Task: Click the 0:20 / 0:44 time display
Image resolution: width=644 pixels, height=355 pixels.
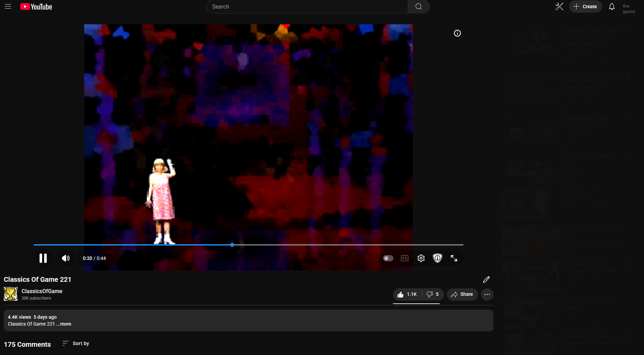Action: (94, 258)
